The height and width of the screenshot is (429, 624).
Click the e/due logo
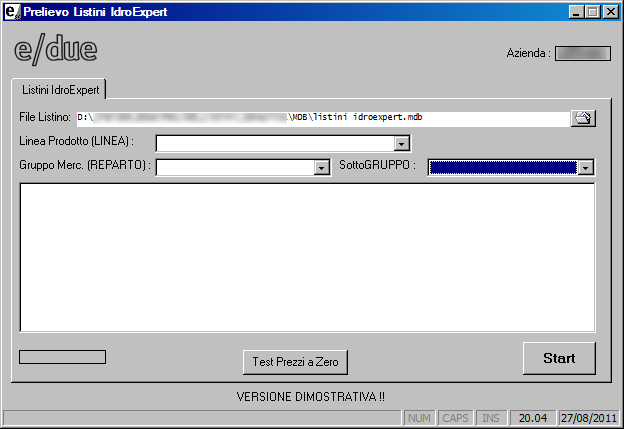pyautogui.click(x=56, y=50)
